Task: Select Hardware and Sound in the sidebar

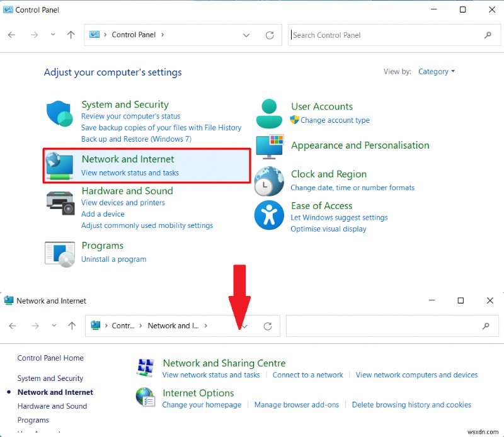Action: pos(52,406)
